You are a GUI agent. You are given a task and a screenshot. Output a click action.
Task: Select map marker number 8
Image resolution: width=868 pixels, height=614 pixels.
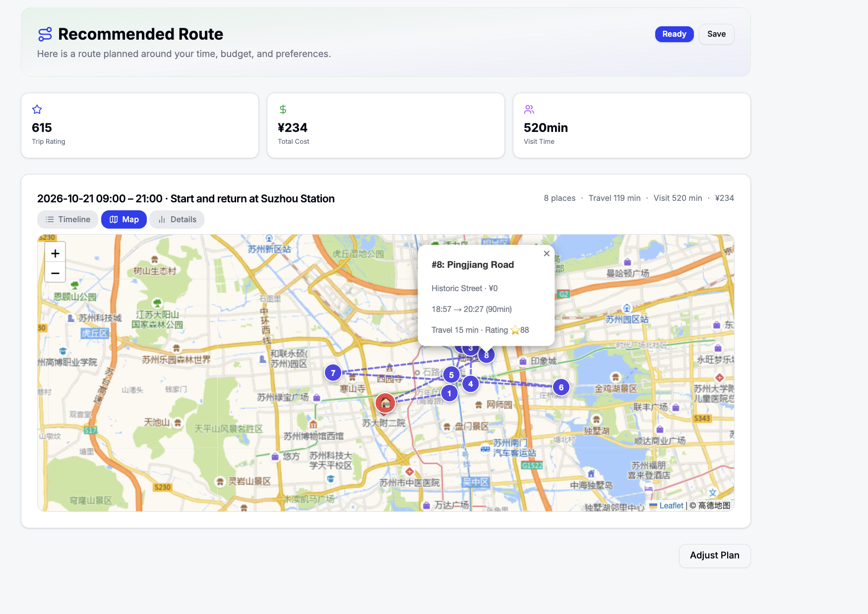(x=487, y=355)
